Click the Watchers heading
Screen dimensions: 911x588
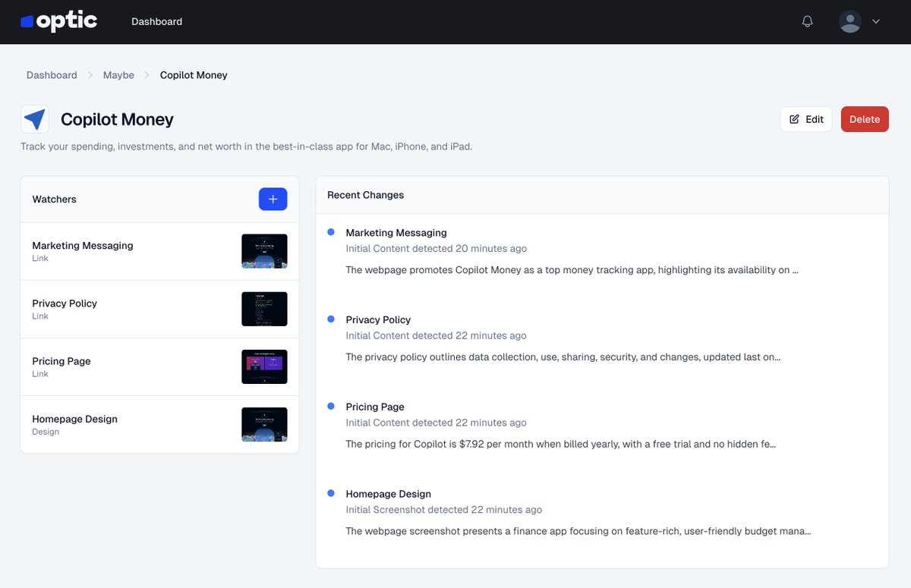click(x=54, y=199)
